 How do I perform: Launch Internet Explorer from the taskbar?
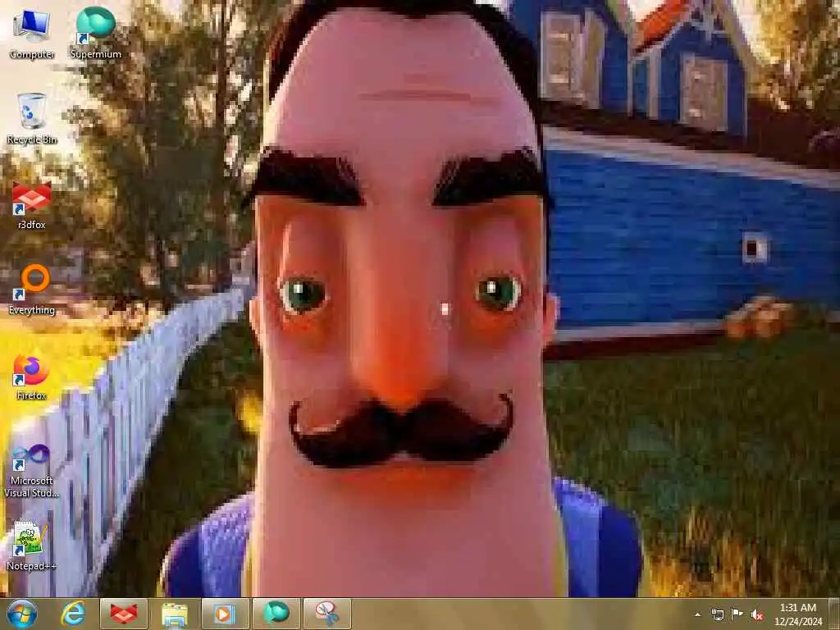pyautogui.click(x=73, y=614)
